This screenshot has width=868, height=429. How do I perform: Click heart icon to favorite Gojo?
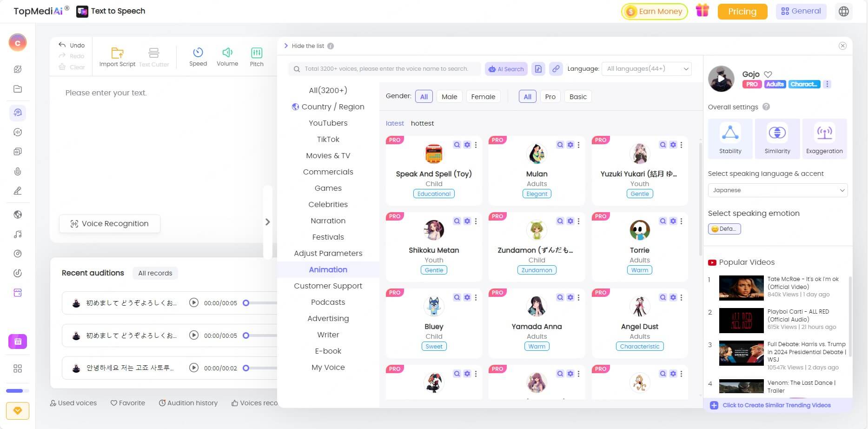[768, 74]
